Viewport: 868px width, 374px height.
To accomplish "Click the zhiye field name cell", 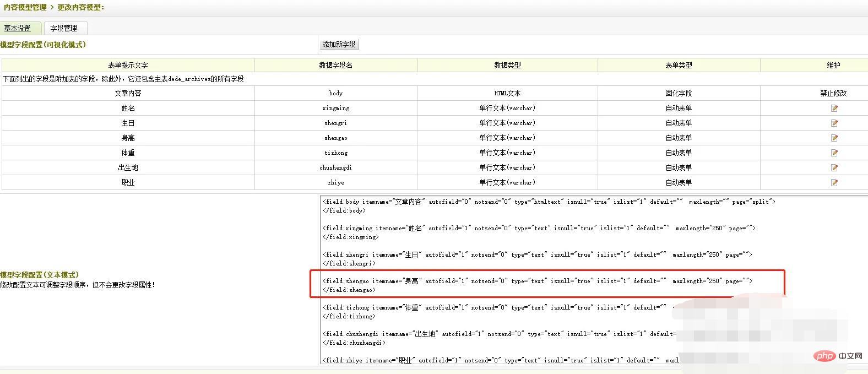I will tap(336, 182).
